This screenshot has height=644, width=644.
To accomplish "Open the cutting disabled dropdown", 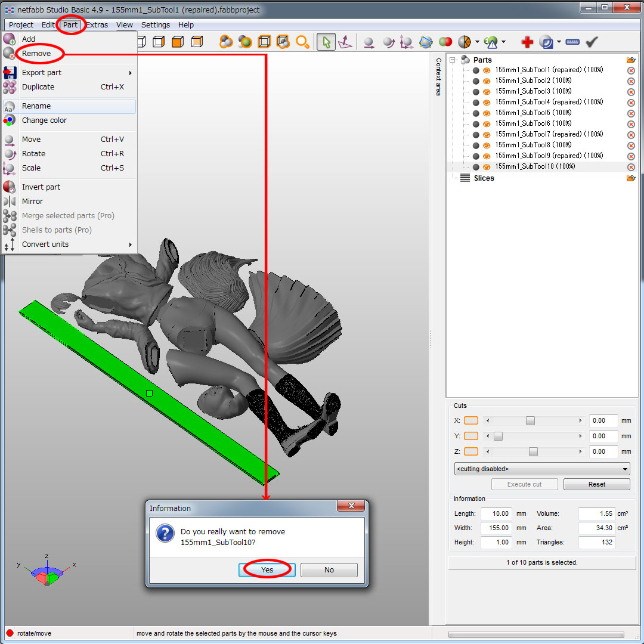I will [541, 469].
